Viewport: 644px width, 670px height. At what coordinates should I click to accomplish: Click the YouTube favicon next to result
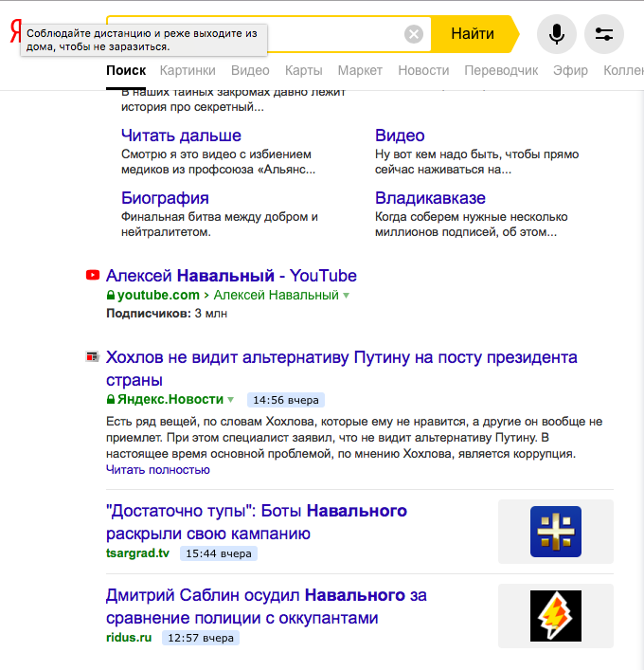tap(93, 276)
